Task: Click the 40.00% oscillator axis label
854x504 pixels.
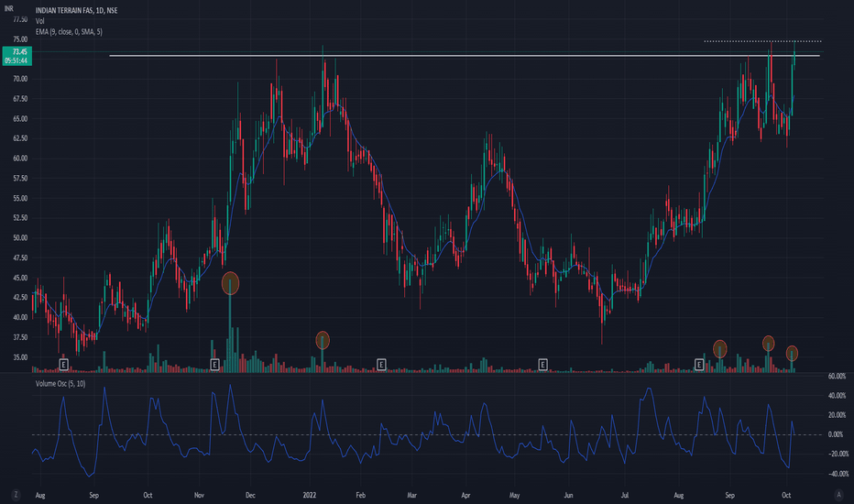Action: tap(838, 396)
